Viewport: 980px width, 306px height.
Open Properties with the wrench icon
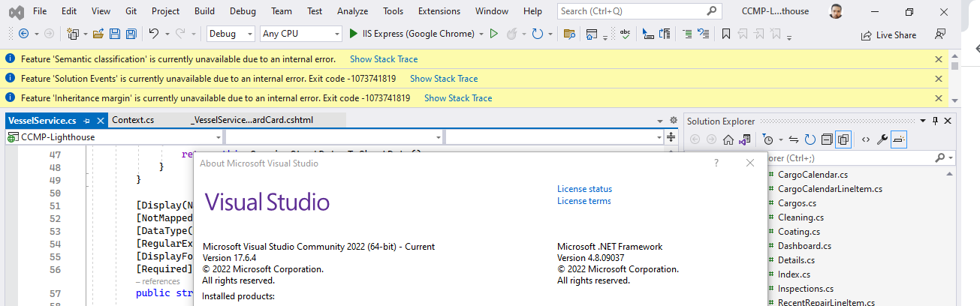[882, 139]
